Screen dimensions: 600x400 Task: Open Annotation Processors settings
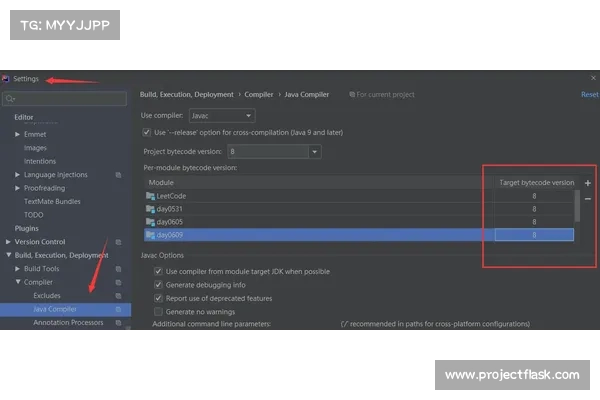coord(68,323)
